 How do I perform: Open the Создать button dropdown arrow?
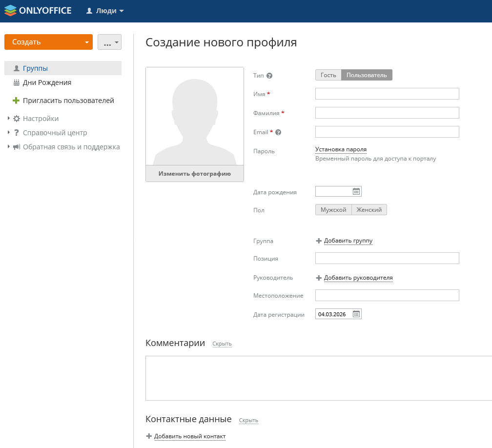(x=86, y=42)
